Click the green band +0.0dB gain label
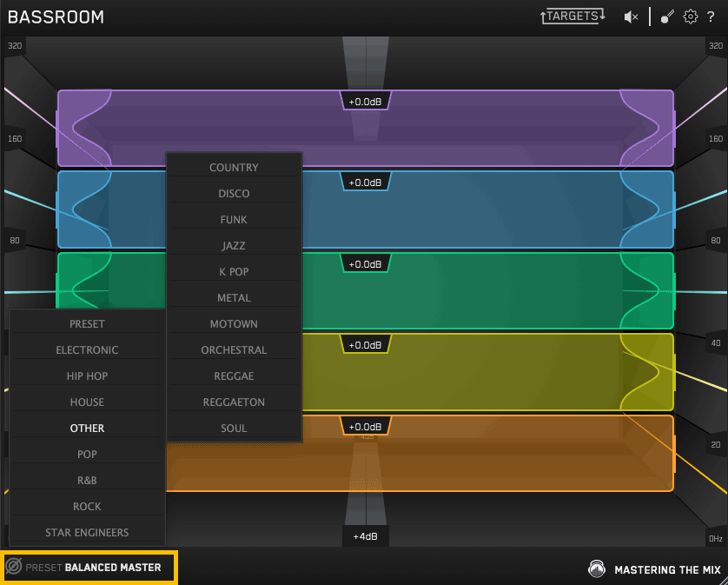Screen dimensions: 728x585 pyautogui.click(x=366, y=263)
